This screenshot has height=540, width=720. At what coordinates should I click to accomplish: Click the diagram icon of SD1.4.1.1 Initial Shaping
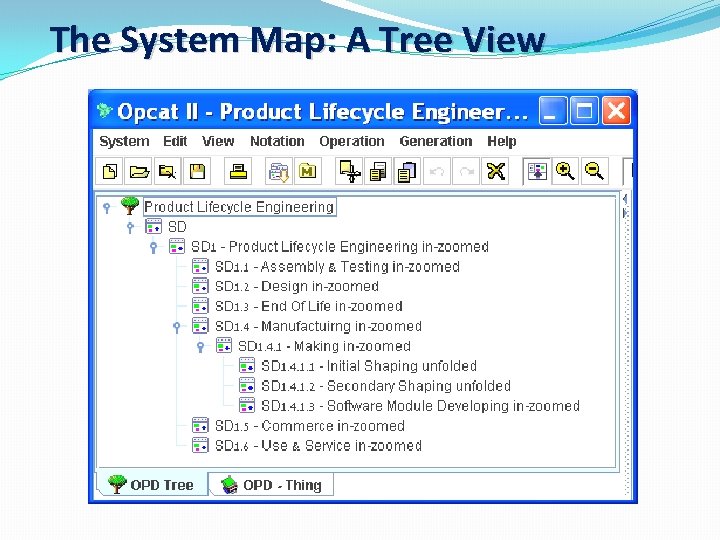tap(247, 366)
